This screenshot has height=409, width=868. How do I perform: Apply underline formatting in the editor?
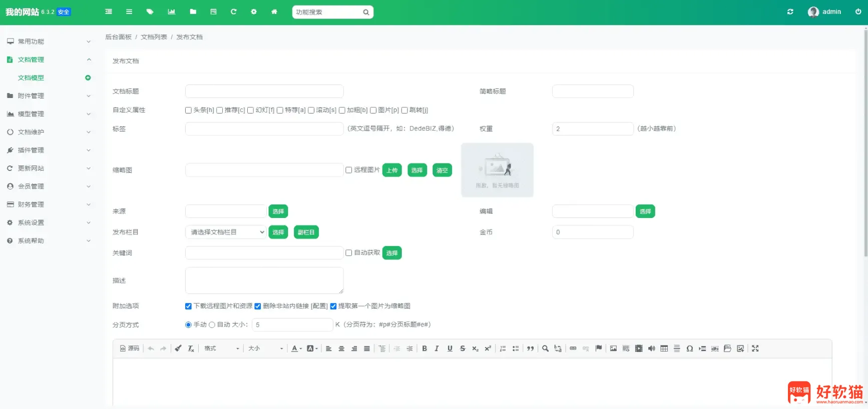450,348
